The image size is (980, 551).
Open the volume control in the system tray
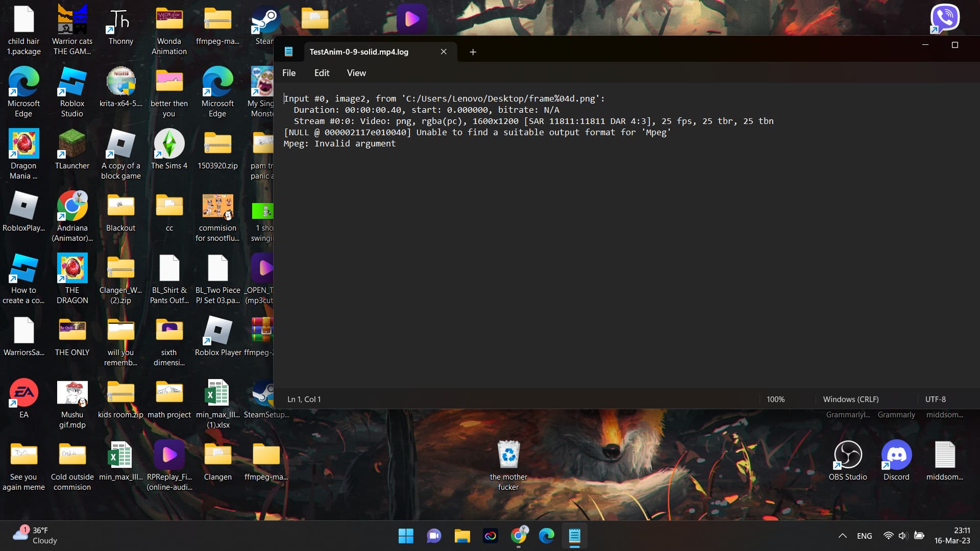tap(903, 536)
